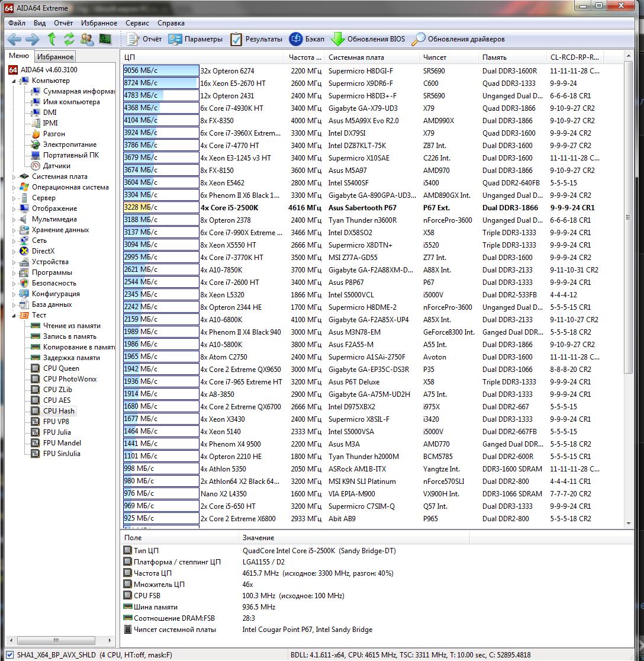Sort by the Чипсет column header

[x=449, y=57]
